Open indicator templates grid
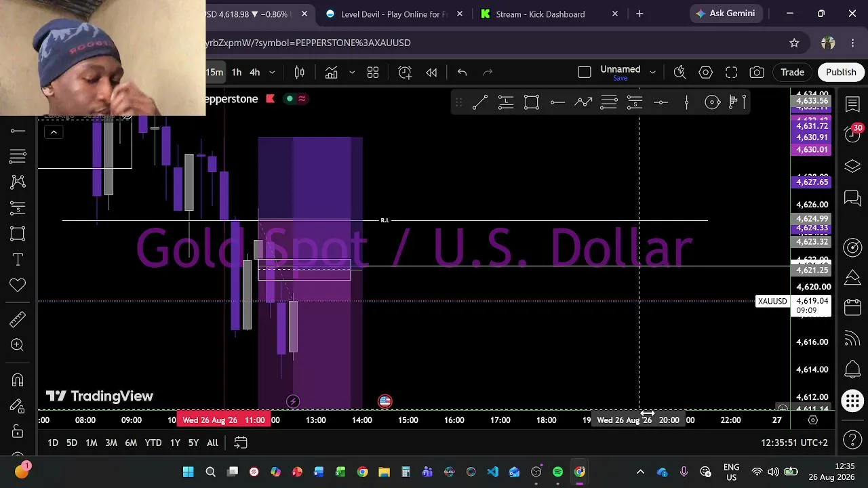Viewport: 868px width, 488px height. pos(373,73)
